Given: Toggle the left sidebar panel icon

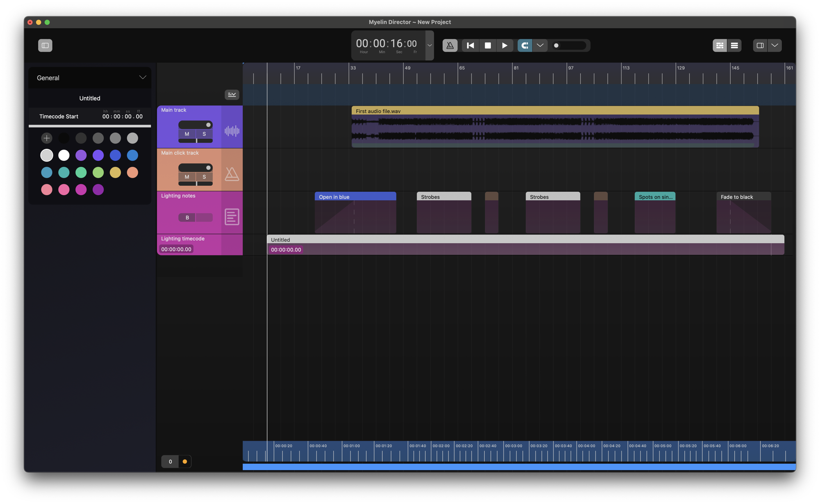Looking at the screenshot, I should (x=45, y=46).
